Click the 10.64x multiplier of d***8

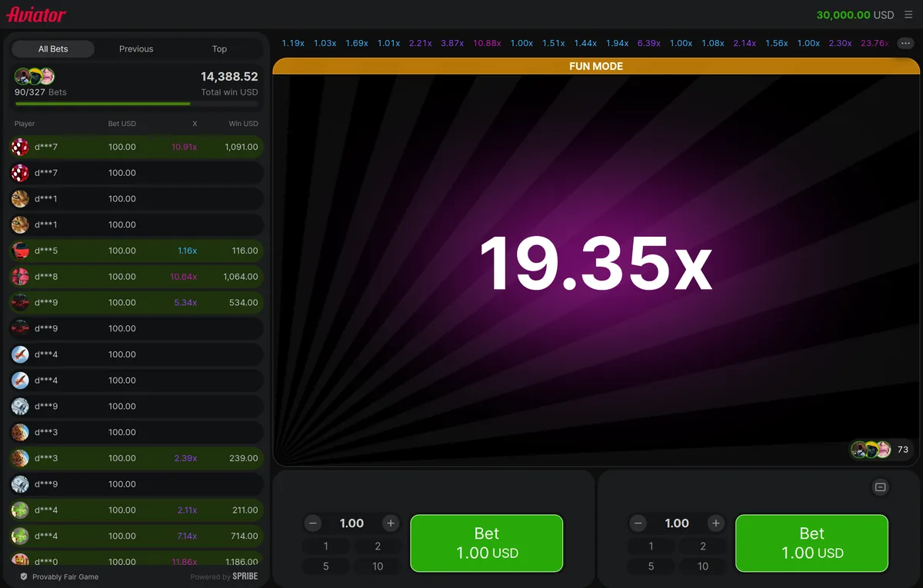[184, 277]
